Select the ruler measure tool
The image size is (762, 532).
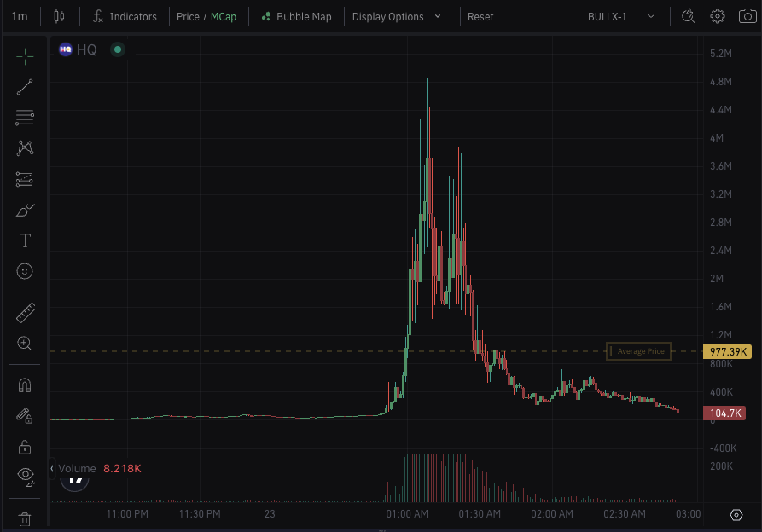click(x=25, y=313)
